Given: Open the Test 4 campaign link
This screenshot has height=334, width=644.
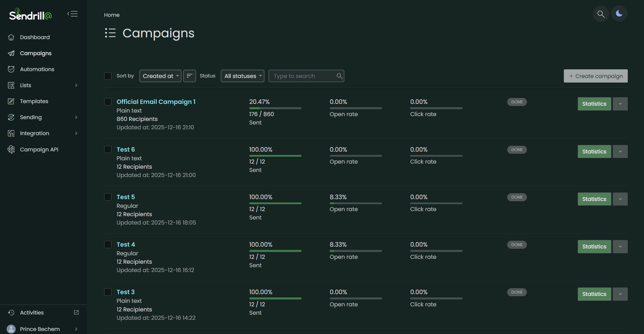Looking at the screenshot, I should point(126,245).
